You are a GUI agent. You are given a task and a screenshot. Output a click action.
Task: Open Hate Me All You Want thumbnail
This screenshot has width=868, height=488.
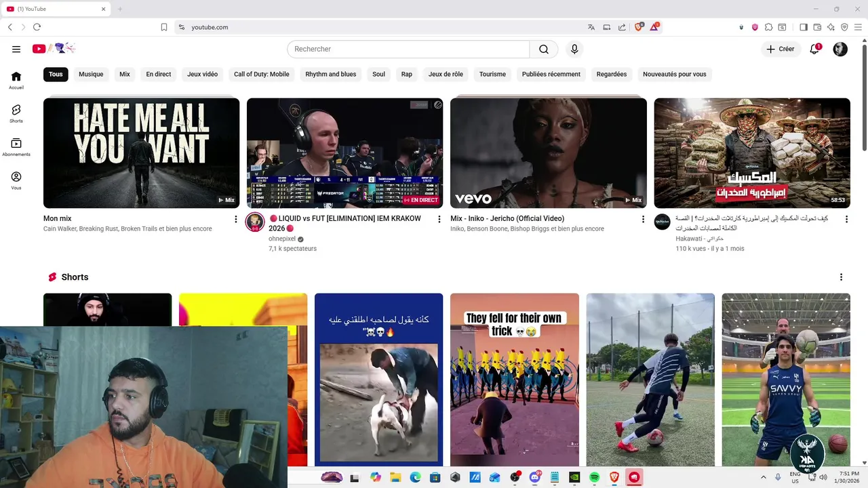point(141,153)
